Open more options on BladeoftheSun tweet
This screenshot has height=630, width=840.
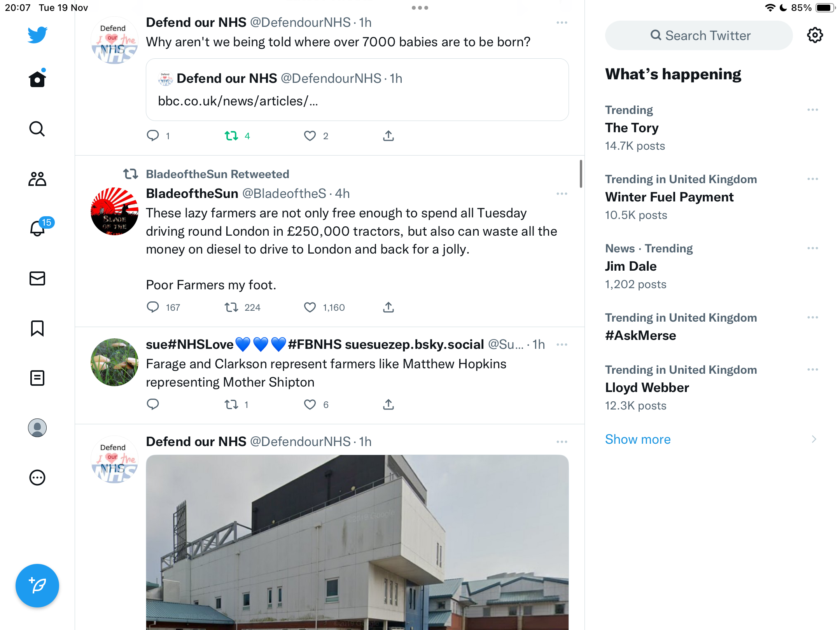coord(562,194)
